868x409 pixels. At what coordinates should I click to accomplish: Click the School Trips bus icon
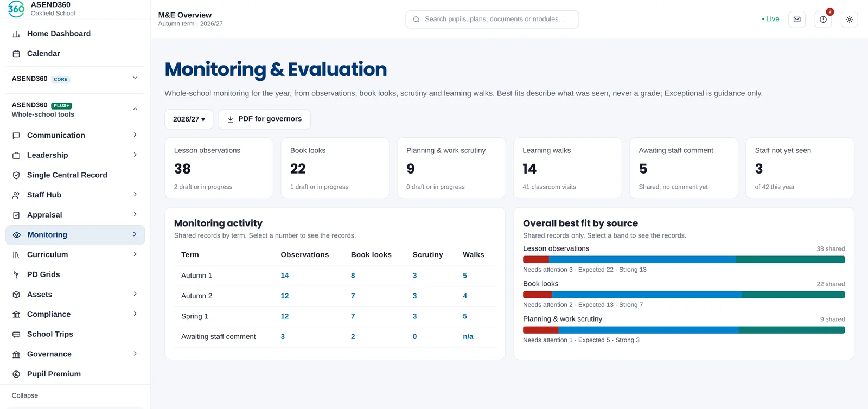(x=16, y=335)
